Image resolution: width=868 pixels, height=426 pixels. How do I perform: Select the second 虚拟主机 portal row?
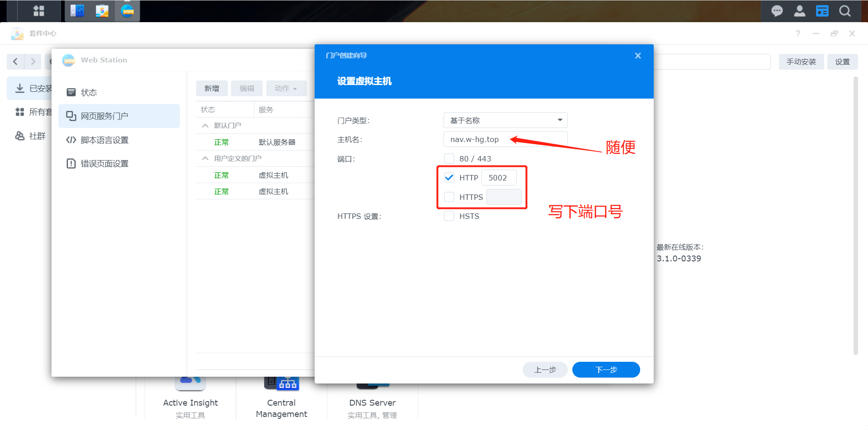255,191
